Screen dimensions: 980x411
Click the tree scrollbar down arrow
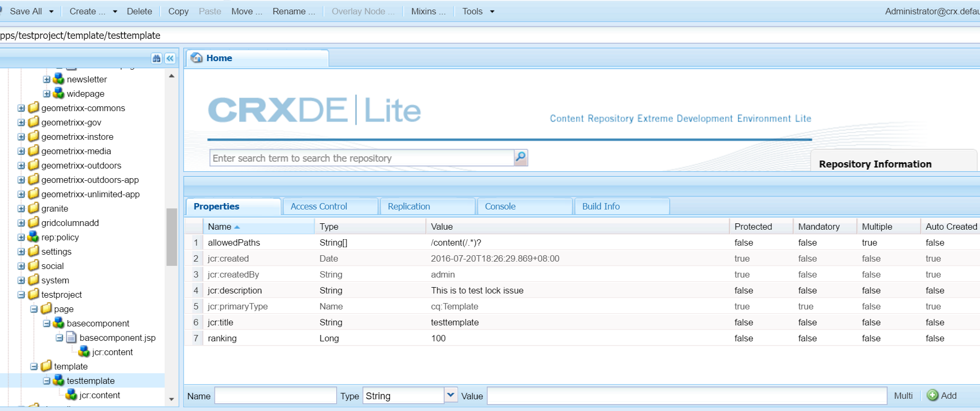click(x=172, y=399)
